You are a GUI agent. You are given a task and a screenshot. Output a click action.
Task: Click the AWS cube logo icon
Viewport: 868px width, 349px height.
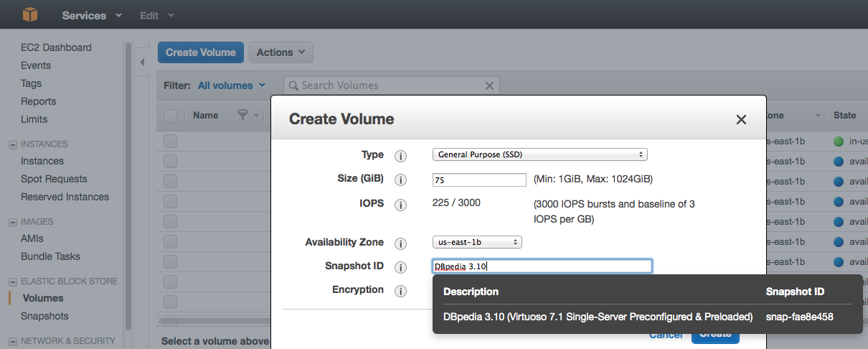pyautogui.click(x=29, y=14)
